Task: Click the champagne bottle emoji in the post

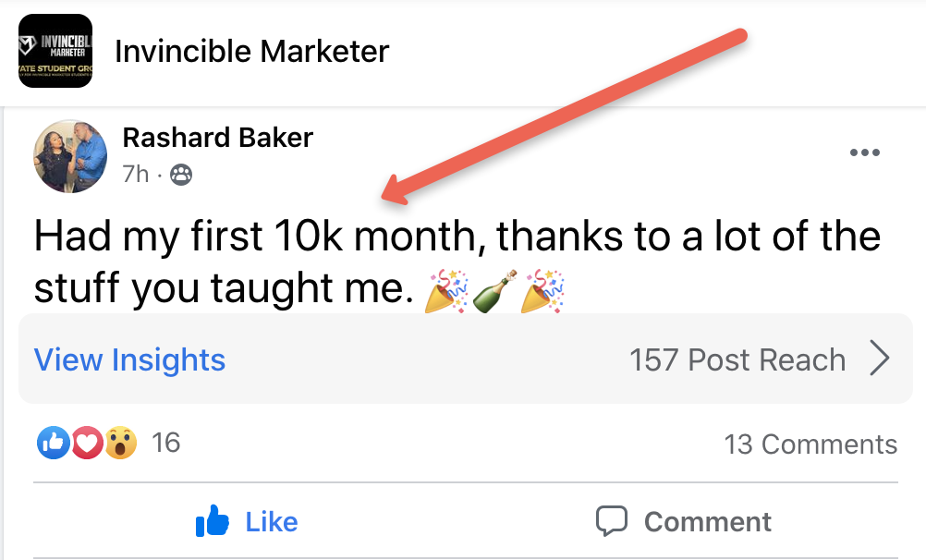Action: (x=495, y=291)
